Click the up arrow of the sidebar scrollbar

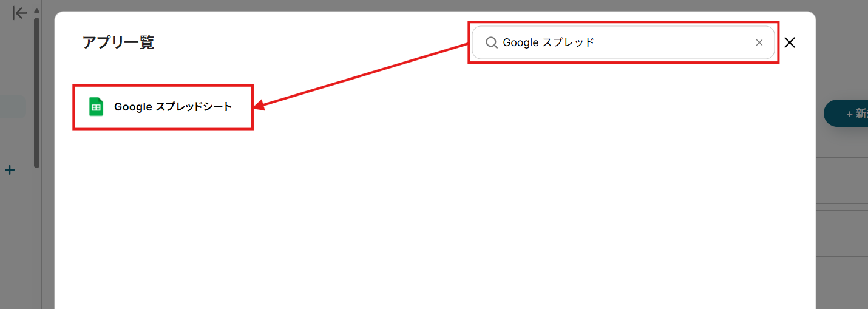tap(36, 10)
